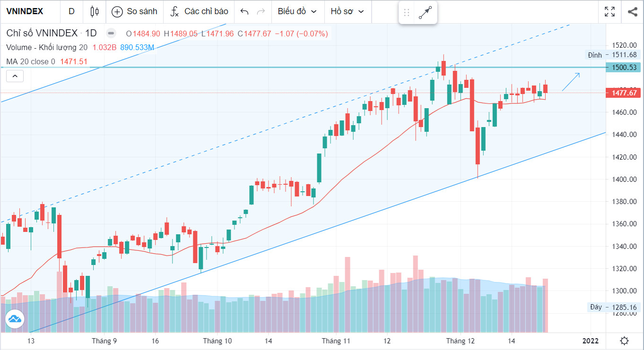Toggle VNINDEX series visibility dot

[111, 34]
